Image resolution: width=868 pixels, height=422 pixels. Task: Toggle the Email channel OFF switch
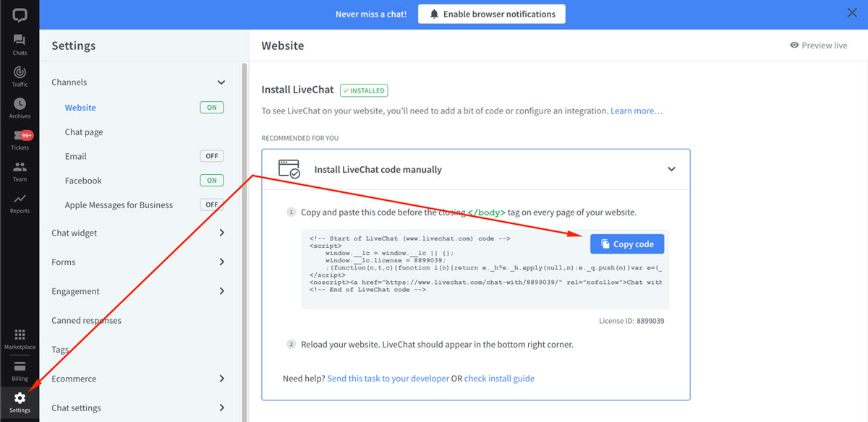point(212,156)
